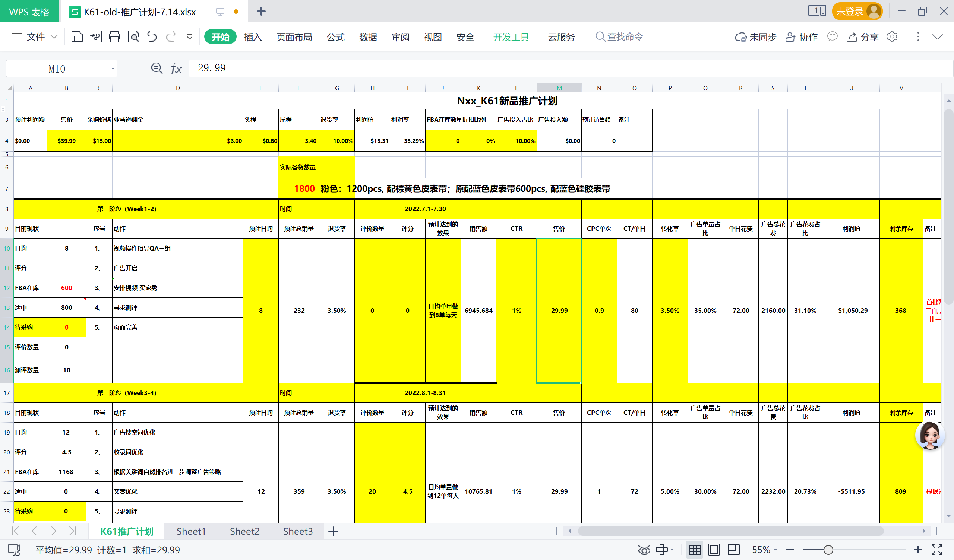Switch to Sheet2 tab
954x560 pixels.
pyautogui.click(x=244, y=531)
